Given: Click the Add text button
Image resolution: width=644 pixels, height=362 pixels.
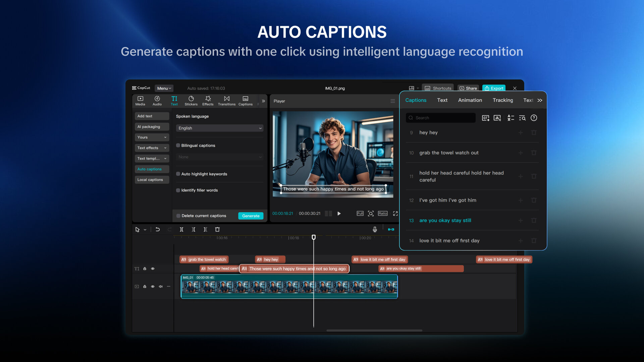Looking at the screenshot, I should pos(152,116).
